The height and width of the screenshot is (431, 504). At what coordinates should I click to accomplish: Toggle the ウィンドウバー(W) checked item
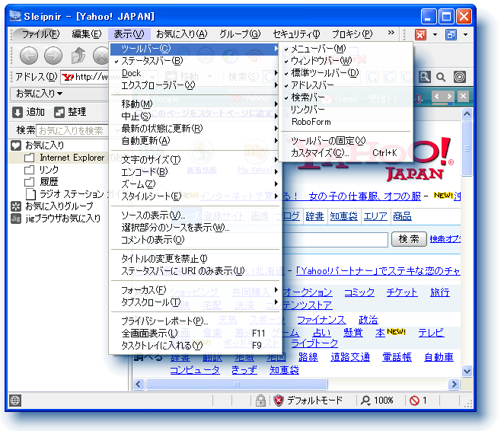(x=346, y=61)
